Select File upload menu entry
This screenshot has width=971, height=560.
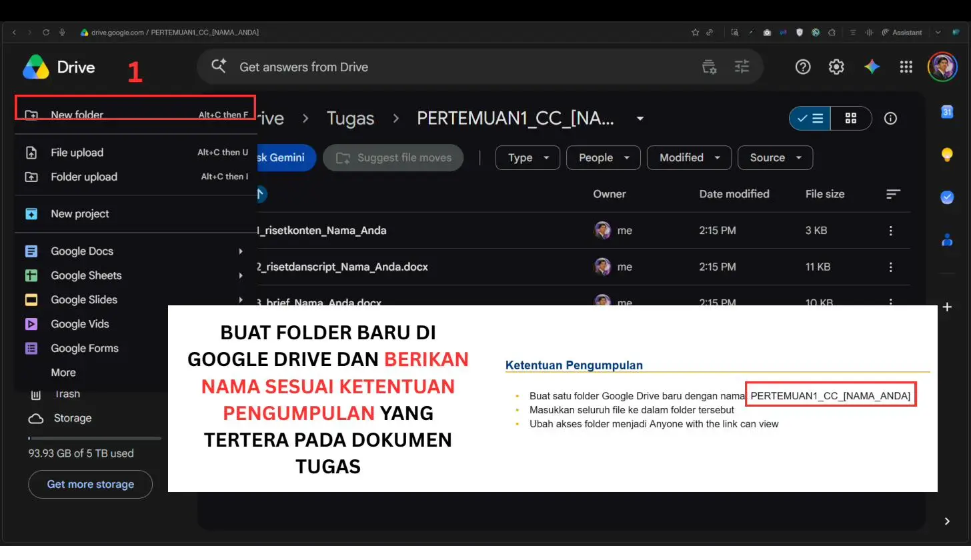135,153
